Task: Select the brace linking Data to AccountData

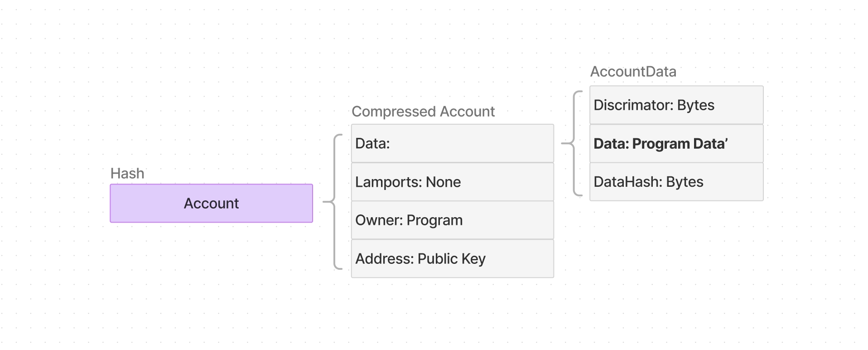Action: click(x=574, y=144)
